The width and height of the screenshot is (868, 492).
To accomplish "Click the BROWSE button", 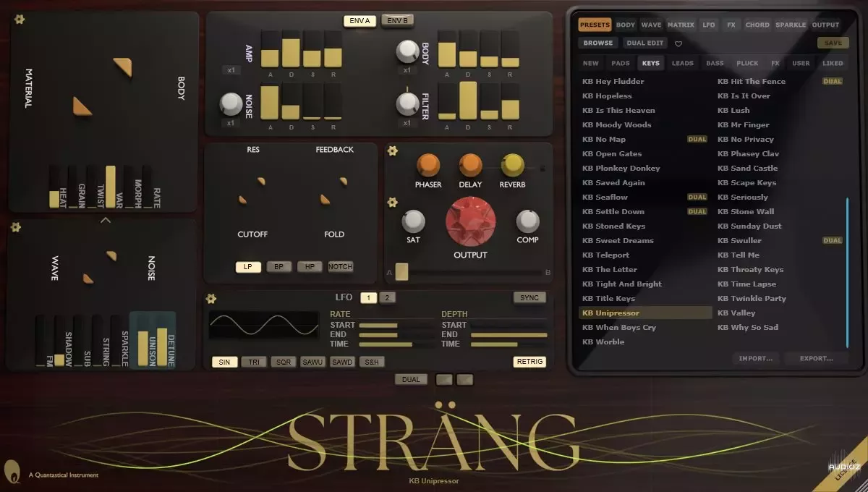I will [x=598, y=43].
